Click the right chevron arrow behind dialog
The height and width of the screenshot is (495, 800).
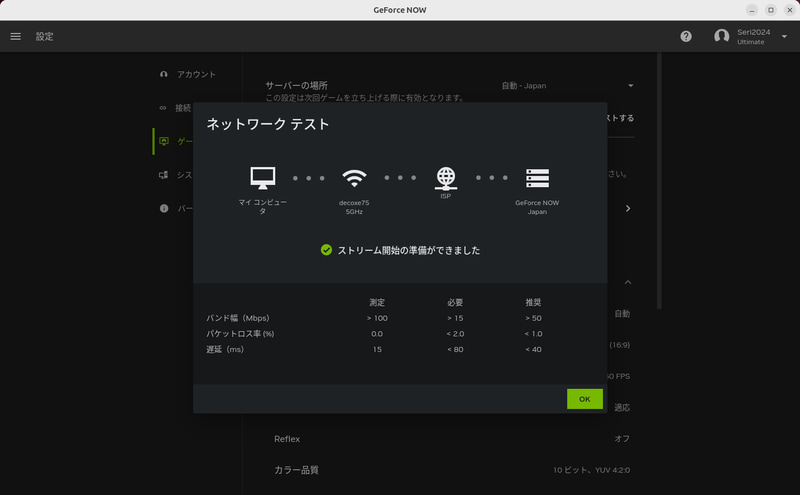pyautogui.click(x=628, y=208)
